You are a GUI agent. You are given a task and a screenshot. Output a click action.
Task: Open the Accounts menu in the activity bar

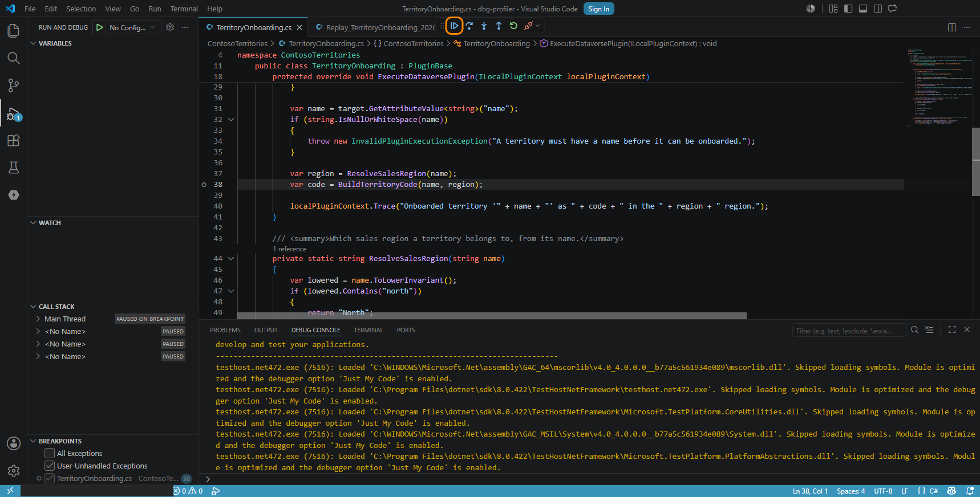(x=14, y=443)
